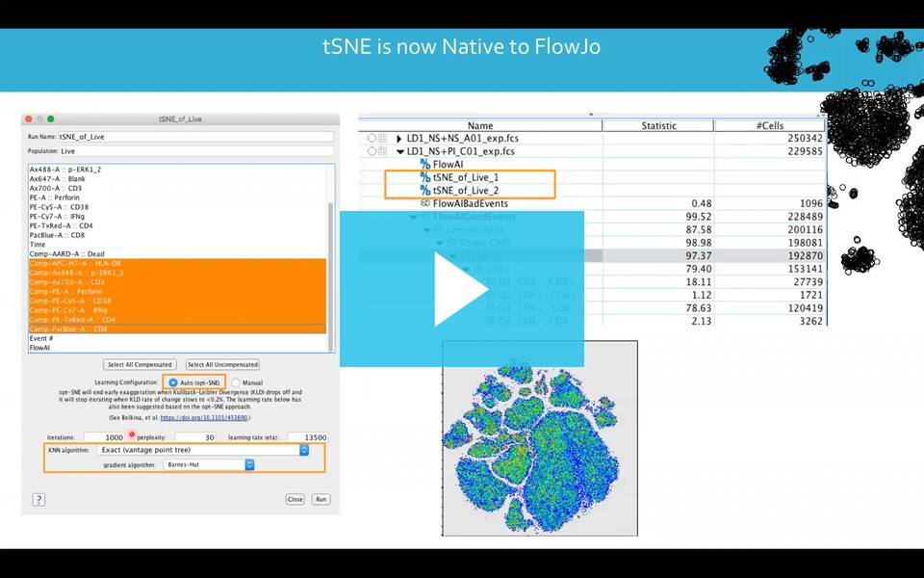The height and width of the screenshot is (578, 924).
Task: Click the FlowAI derived parameter icon
Action: pos(424,164)
